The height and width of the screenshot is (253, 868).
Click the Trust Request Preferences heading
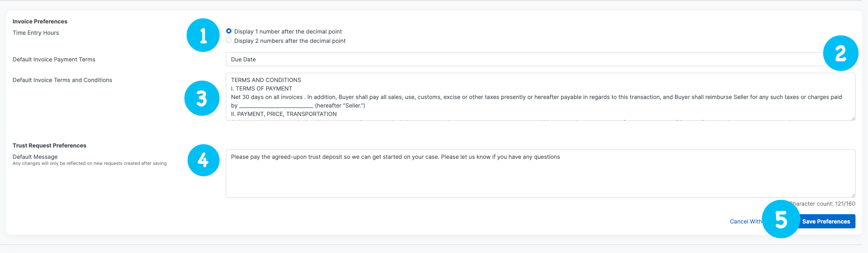click(49, 145)
